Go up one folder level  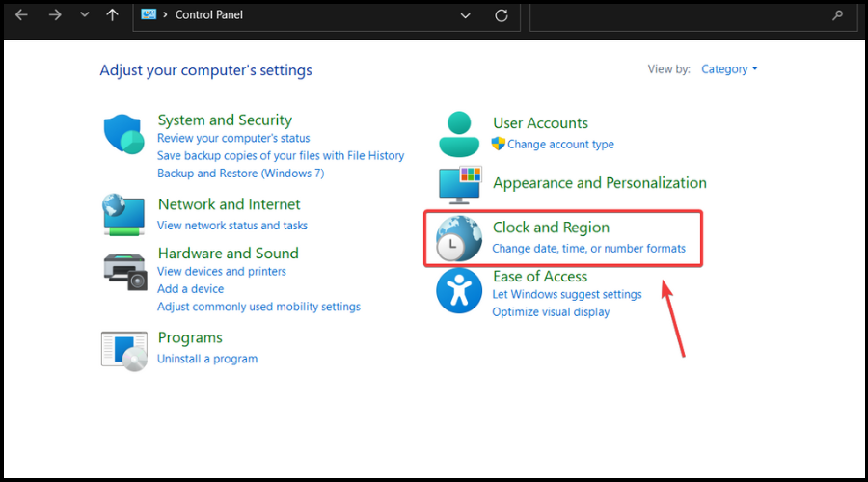click(113, 15)
